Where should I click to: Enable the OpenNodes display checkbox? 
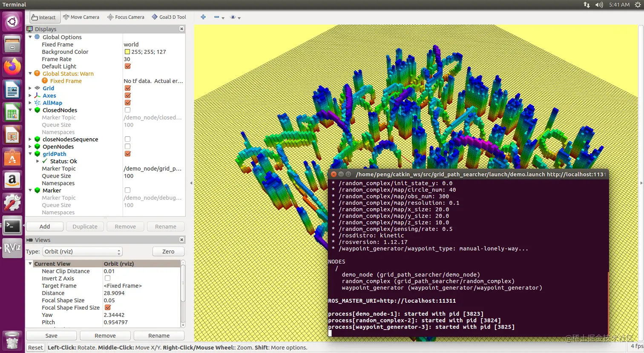pyautogui.click(x=127, y=146)
